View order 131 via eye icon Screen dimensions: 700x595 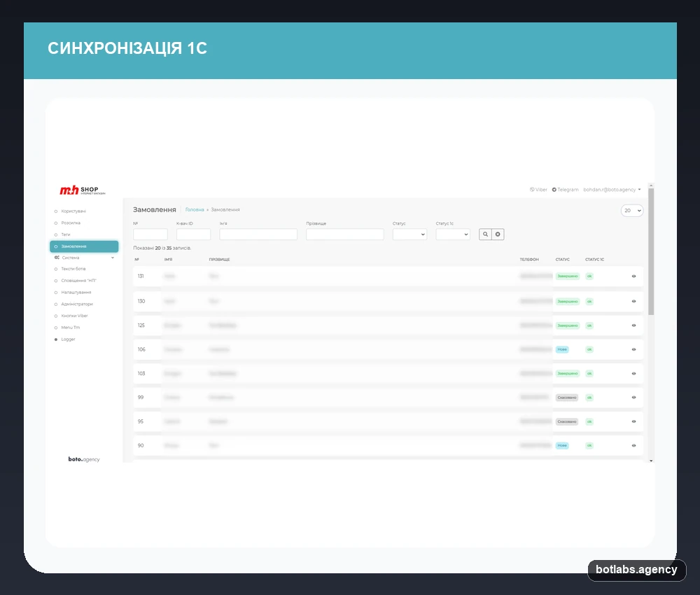point(633,276)
